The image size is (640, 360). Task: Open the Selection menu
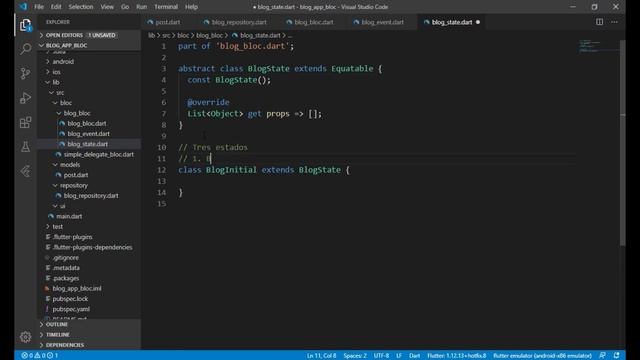80,7
